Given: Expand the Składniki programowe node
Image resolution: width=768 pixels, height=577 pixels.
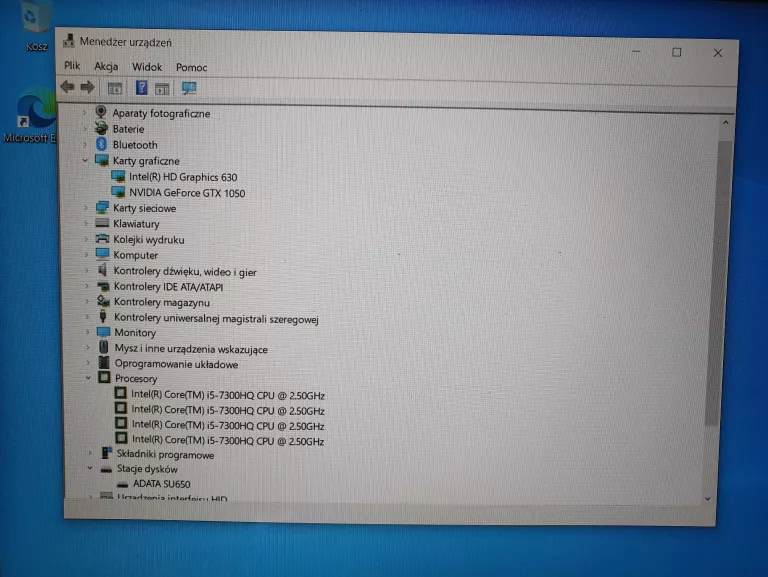Looking at the screenshot, I should [89, 454].
